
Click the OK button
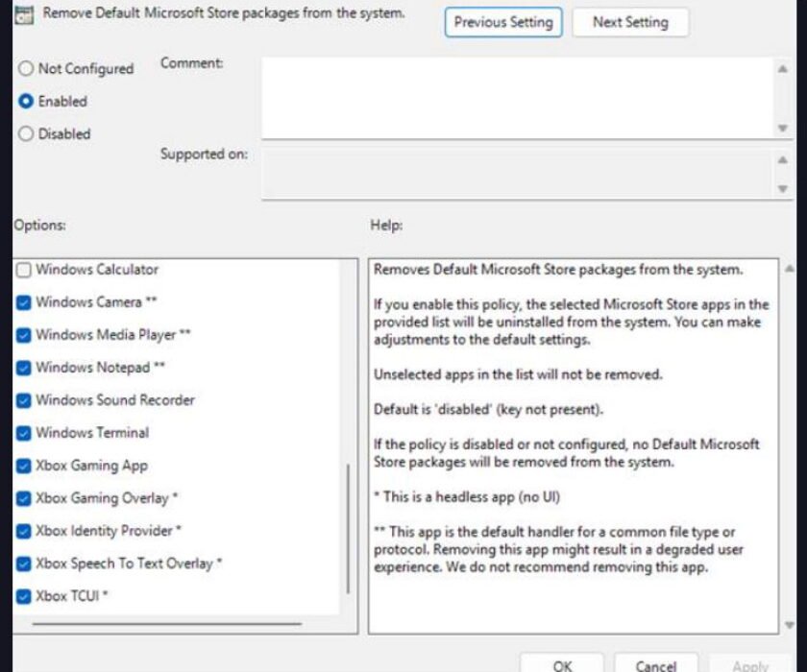coord(561,664)
